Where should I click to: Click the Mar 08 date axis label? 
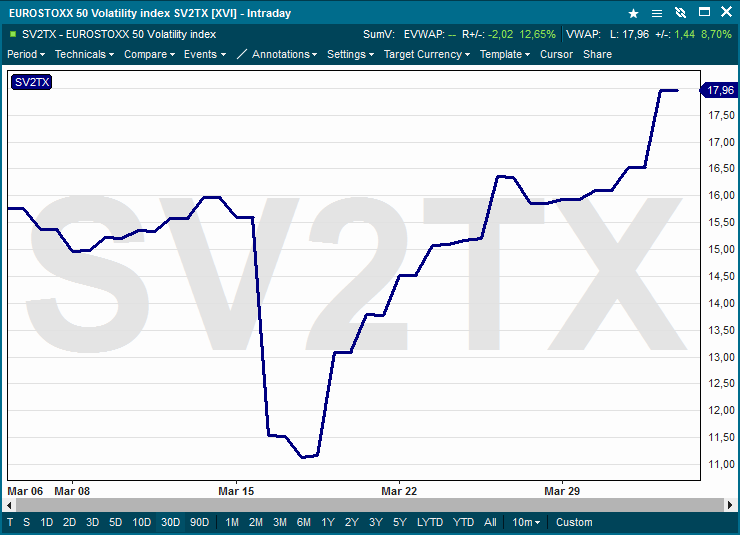72,491
